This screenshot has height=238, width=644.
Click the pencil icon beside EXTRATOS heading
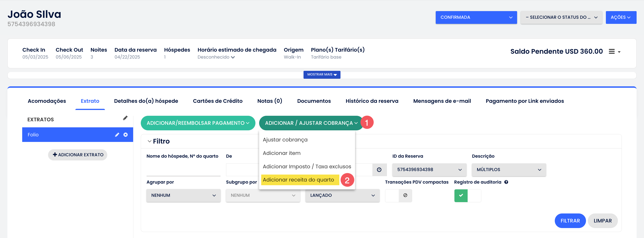click(125, 118)
